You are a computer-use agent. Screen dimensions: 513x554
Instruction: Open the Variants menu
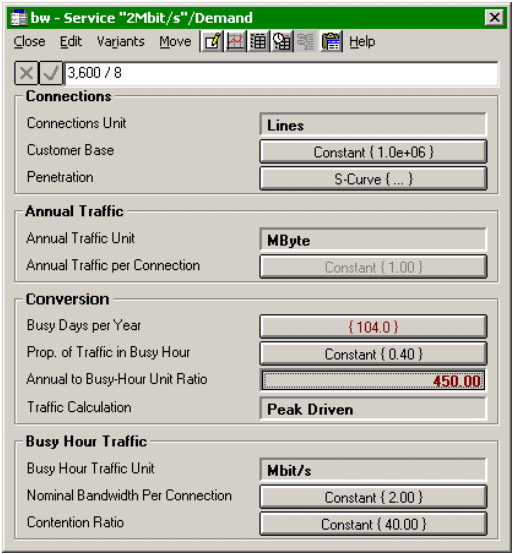click(x=120, y=42)
